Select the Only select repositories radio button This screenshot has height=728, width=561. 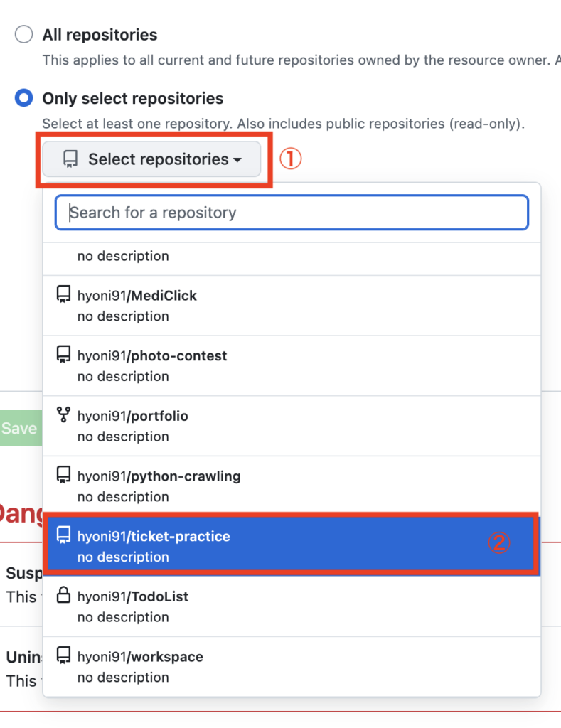point(24,98)
